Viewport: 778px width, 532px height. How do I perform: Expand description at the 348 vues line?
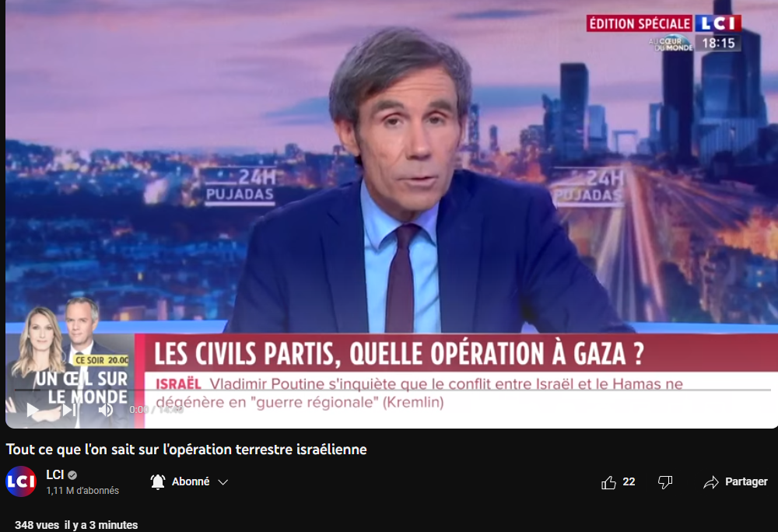tap(76, 524)
